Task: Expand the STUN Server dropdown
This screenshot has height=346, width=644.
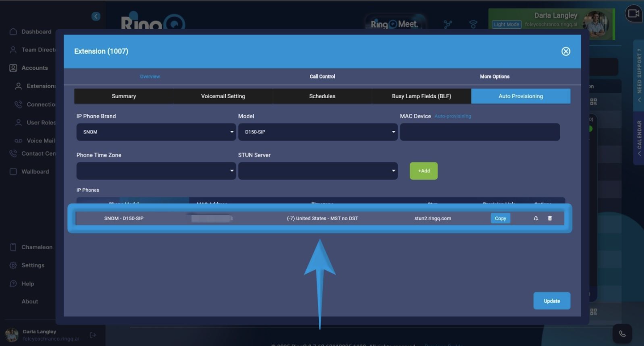Action: pos(318,171)
